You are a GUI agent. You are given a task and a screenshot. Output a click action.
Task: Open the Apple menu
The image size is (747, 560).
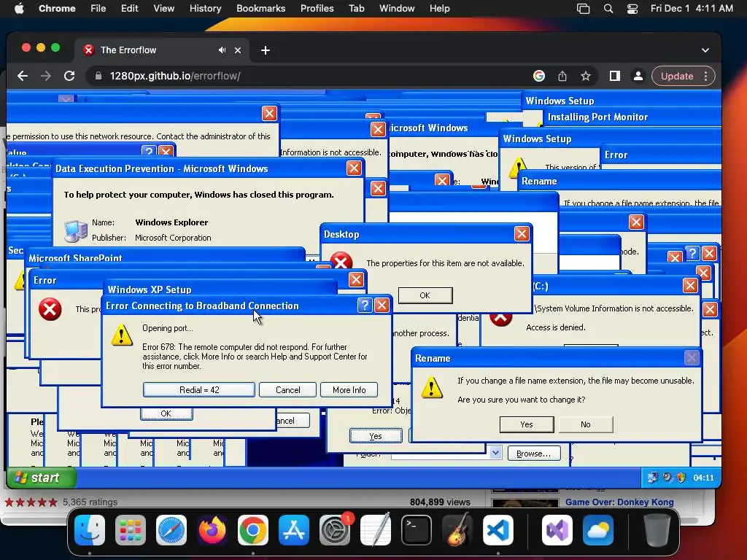click(x=19, y=9)
